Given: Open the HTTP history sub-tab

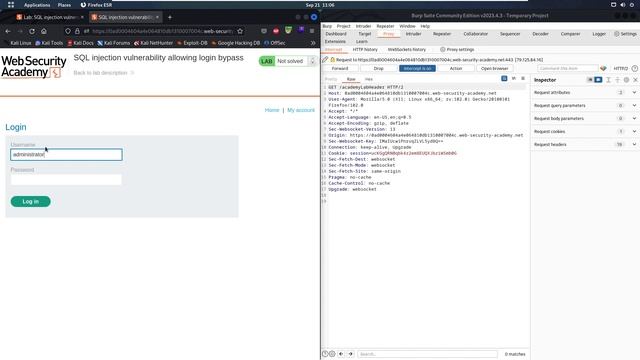Looking at the screenshot, I should coord(365,49).
